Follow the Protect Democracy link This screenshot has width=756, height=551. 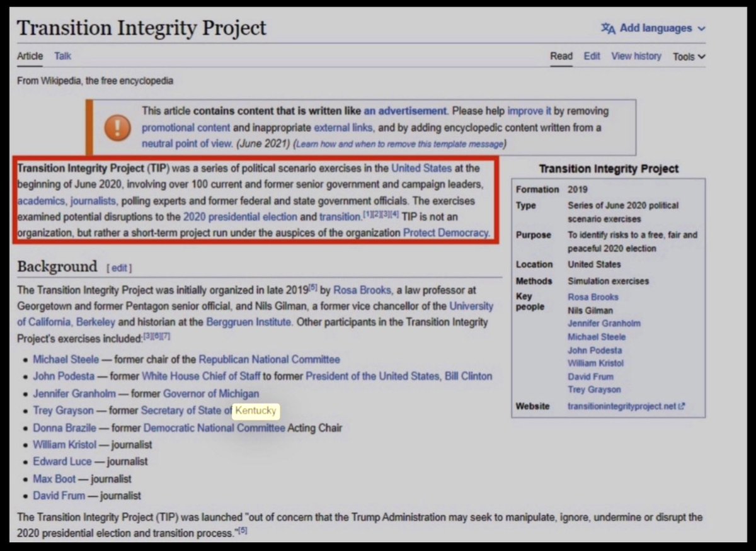tap(445, 232)
